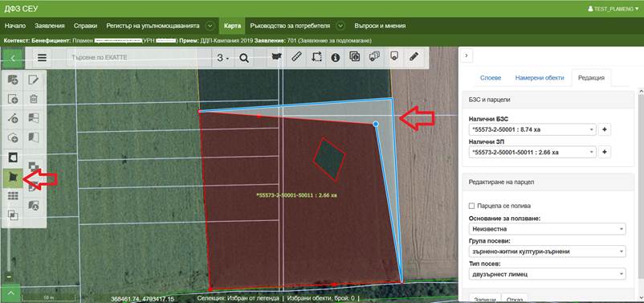This screenshot has width=644, height=303.
Task: Click parcel label '55573-2-50001-50011 : 2.66 ха'
Action: pyautogui.click(x=297, y=194)
